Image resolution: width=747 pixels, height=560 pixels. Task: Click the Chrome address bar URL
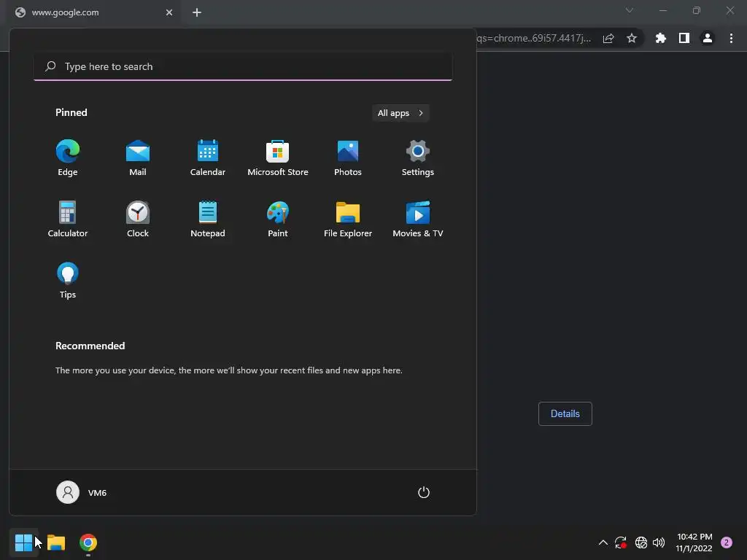point(533,38)
